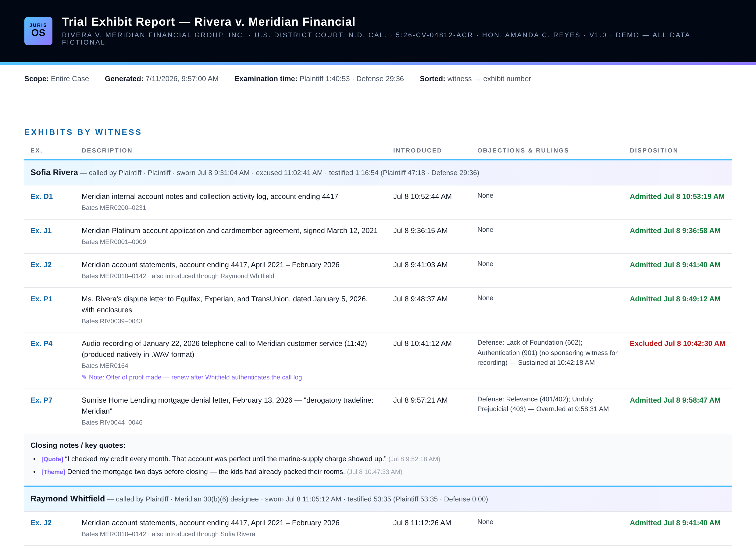Open the Ex. J1 exhibit link
The width and height of the screenshot is (756, 549).
(x=41, y=231)
